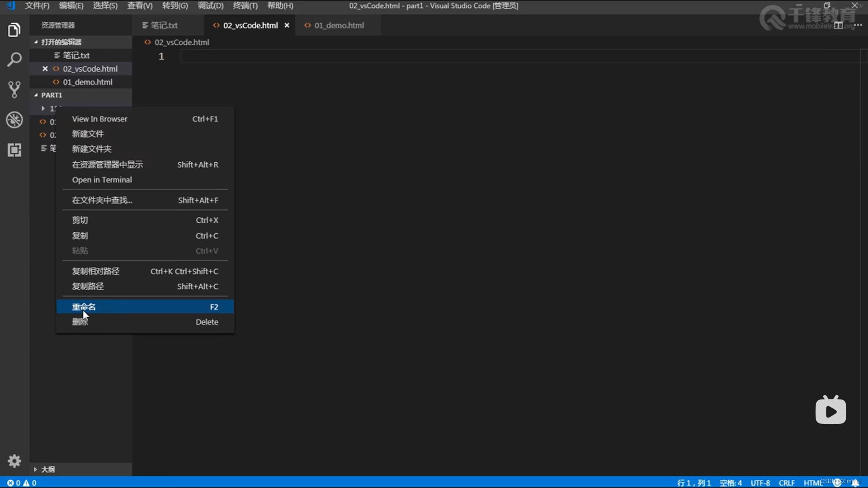868x488 pixels.
Task: Click the split editor icon
Action: [x=838, y=25]
